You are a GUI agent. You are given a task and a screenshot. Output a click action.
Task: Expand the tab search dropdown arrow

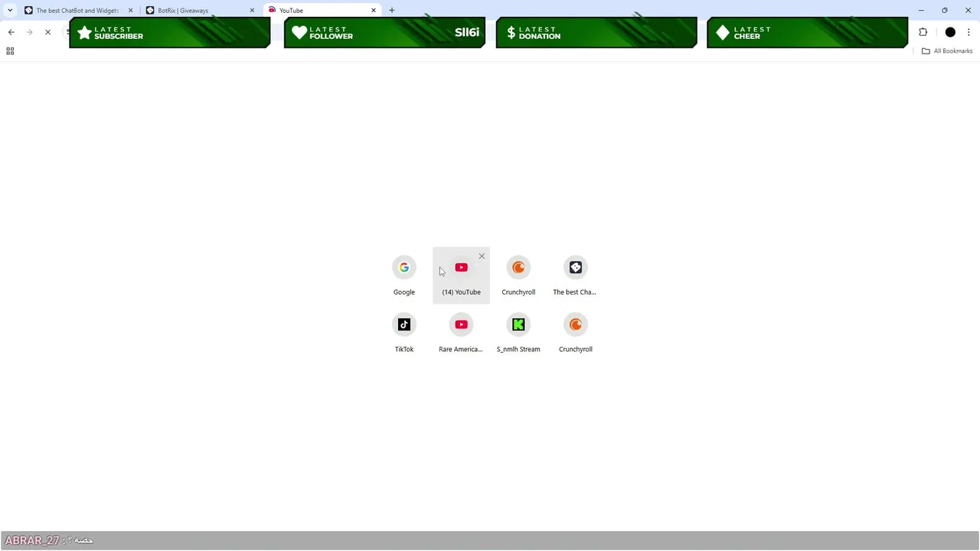[10, 10]
